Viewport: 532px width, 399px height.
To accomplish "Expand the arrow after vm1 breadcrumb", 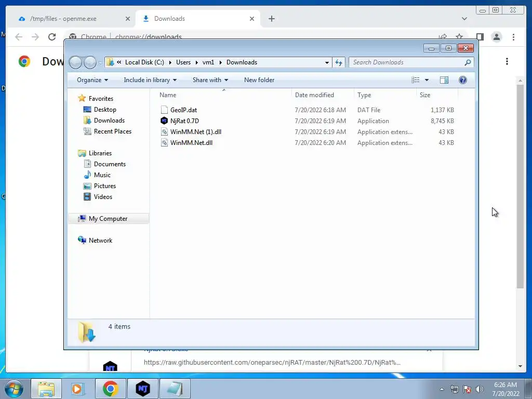I will tap(220, 62).
